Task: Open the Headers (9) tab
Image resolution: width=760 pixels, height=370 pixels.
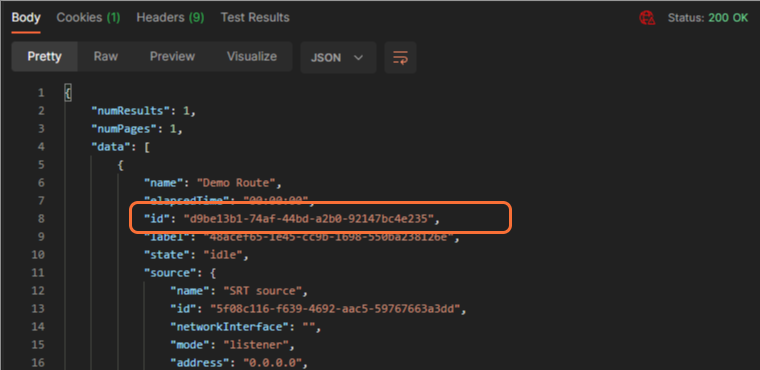Action: [170, 18]
